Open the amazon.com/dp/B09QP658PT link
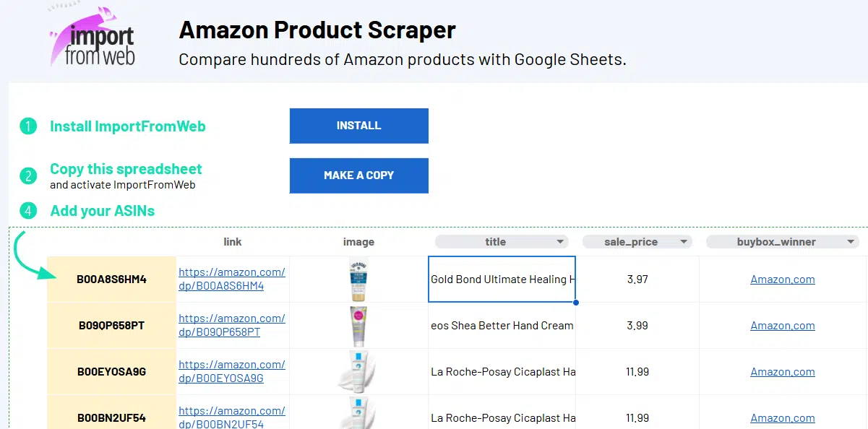The width and height of the screenshot is (868, 429). 231,325
